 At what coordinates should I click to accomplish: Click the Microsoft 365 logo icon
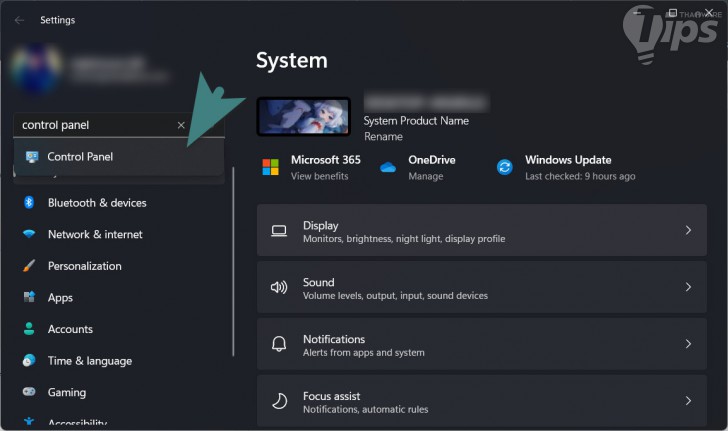270,167
